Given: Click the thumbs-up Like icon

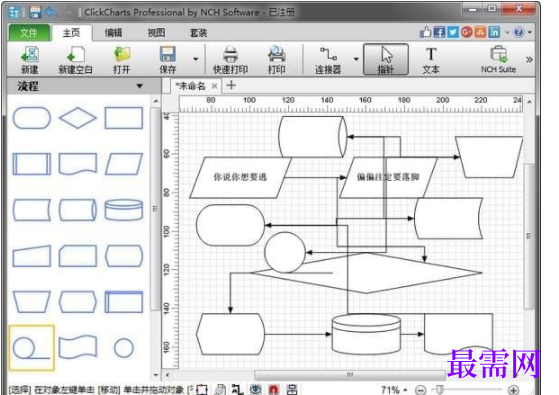Looking at the screenshot, I should point(425,32).
